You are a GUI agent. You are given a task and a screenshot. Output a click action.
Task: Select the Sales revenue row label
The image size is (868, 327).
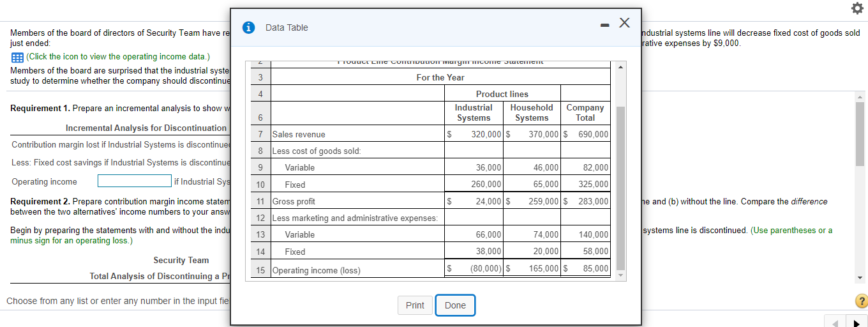pyautogui.click(x=299, y=135)
